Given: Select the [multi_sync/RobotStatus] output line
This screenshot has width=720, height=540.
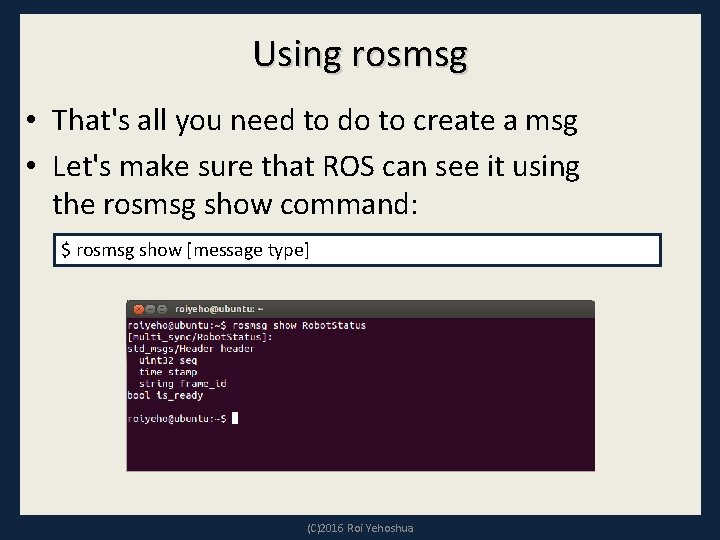Looking at the screenshot, I should 200,337.
